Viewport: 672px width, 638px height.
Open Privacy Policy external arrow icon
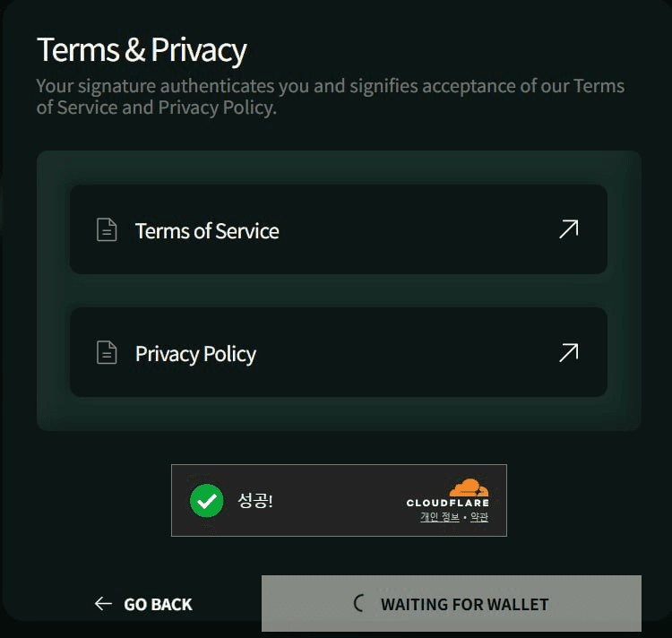568,352
